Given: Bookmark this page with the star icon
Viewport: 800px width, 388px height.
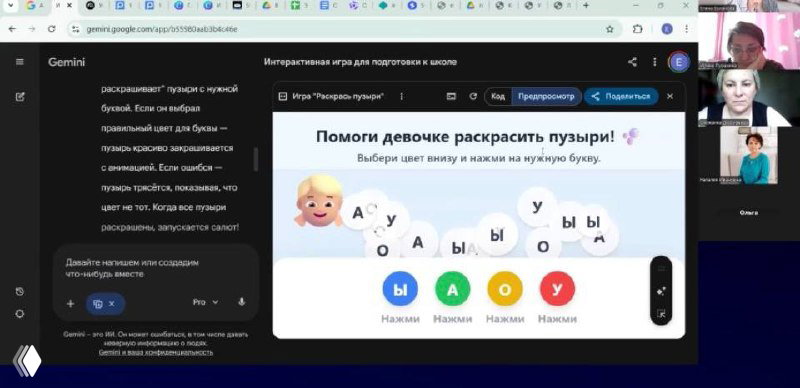Looking at the screenshot, I should tap(610, 29).
